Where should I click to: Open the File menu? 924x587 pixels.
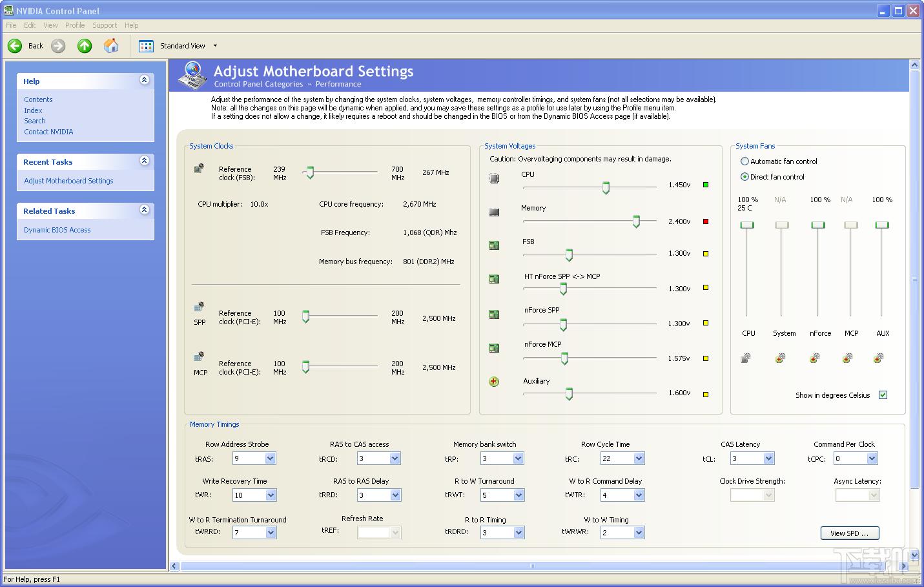point(11,25)
